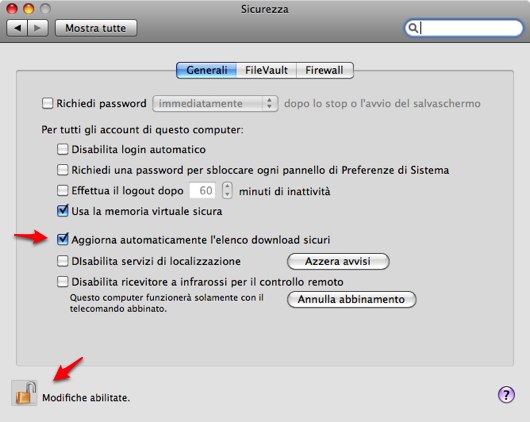Uncheck Aggiorna automaticamente l'elenco download sicuri

click(63, 239)
